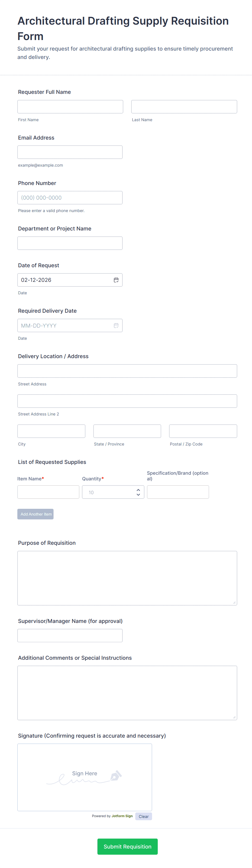Open calendar icon for Required Delivery Date
This screenshot has width=252, height=868.
pos(116,325)
